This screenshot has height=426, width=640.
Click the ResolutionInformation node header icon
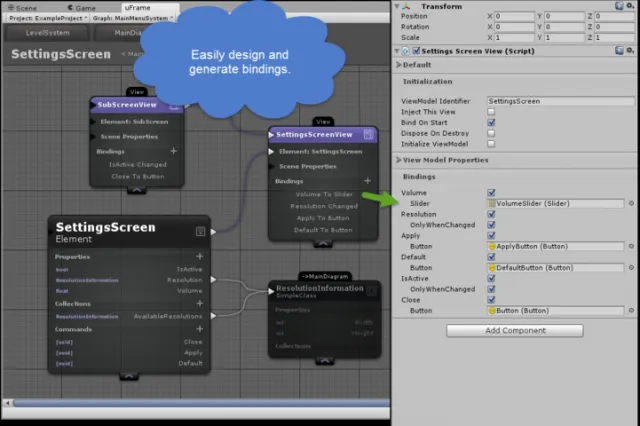pos(371,291)
